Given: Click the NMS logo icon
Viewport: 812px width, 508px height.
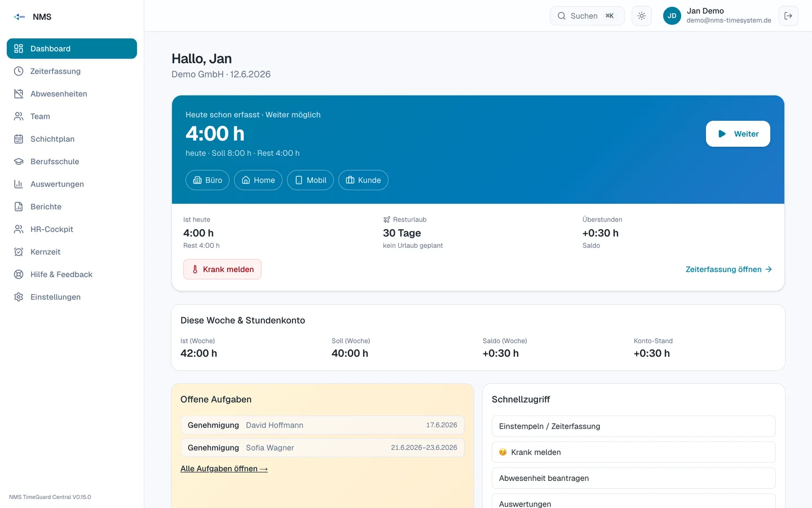Looking at the screenshot, I should click(19, 17).
